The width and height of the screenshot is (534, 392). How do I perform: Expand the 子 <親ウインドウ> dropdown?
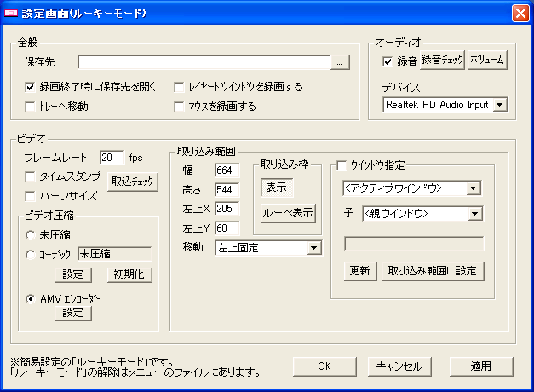click(x=475, y=214)
